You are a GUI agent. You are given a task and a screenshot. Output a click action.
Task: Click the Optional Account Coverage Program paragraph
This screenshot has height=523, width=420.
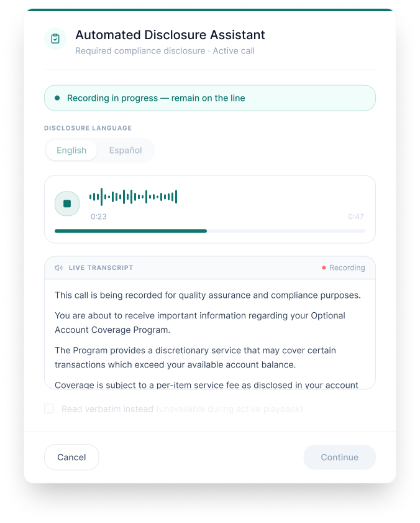pos(200,323)
